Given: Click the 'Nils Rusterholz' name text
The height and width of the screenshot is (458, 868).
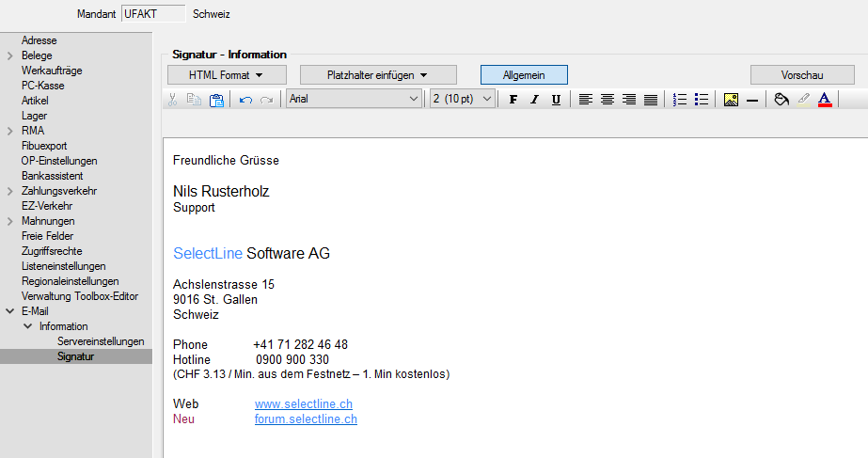Looking at the screenshot, I should coord(221,192).
